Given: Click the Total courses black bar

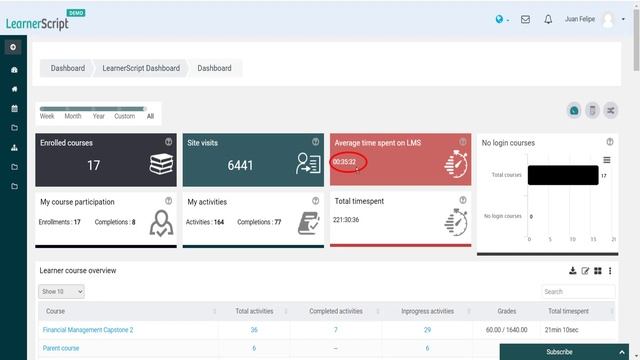Looking at the screenshot, I should tap(563, 175).
